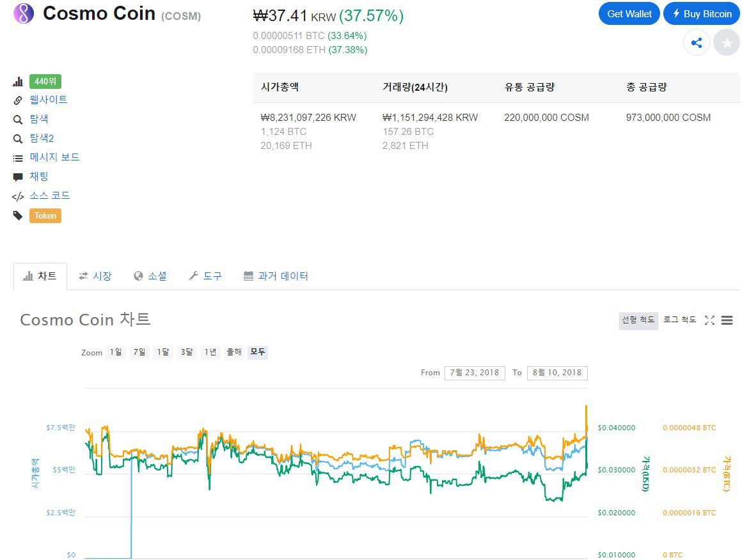The height and width of the screenshot is (560, 742).
Task: Click the Cosmo Coin logo icon
Action: tap(23, 13)
